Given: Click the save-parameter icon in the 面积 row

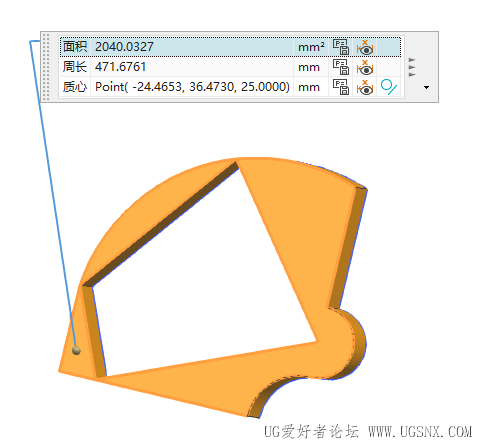Looking at the screenshot, I should tap(341, 47).
